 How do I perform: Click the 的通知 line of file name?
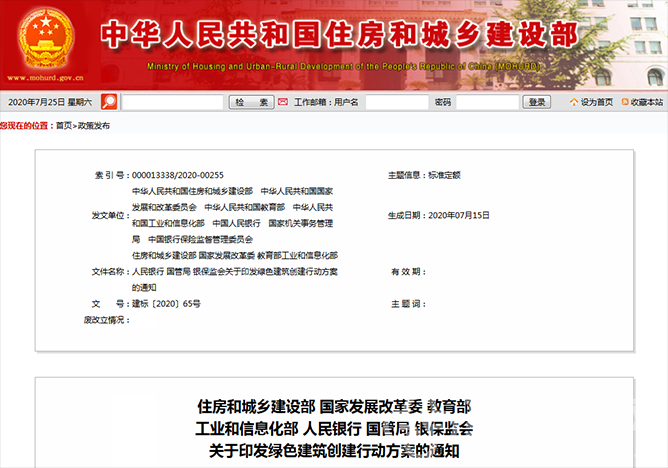point(144,288)
